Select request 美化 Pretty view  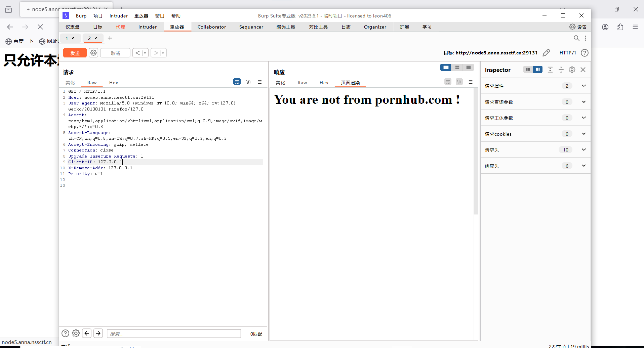(70, 83)
